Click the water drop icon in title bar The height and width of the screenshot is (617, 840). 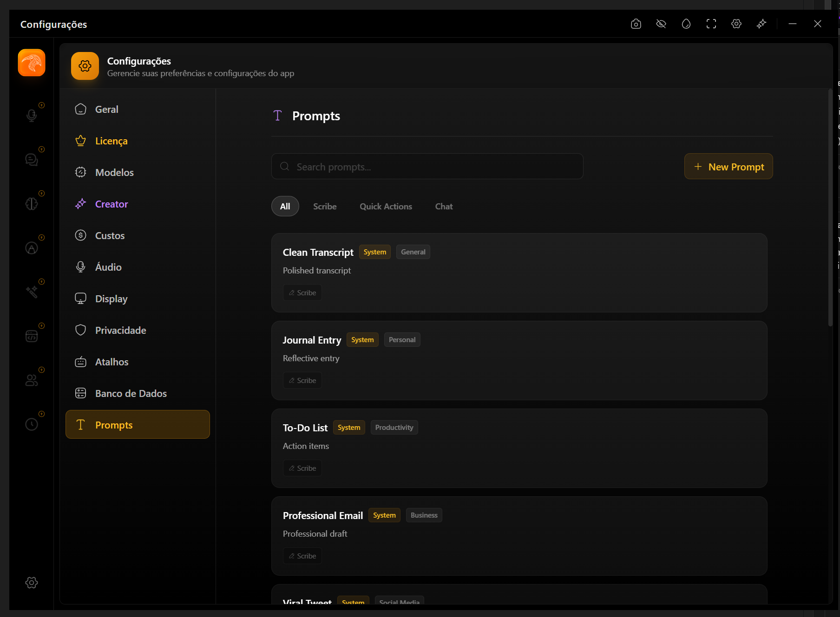point(686,24)
